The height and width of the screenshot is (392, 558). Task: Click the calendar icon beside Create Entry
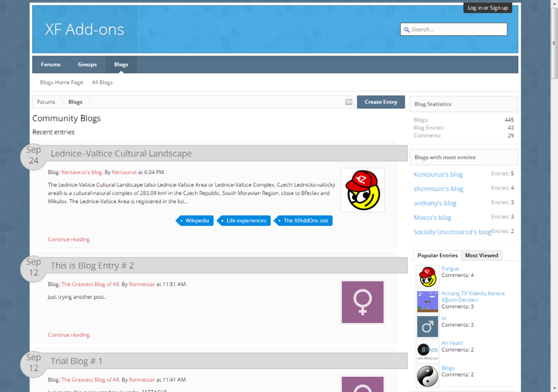click(349, 102)
